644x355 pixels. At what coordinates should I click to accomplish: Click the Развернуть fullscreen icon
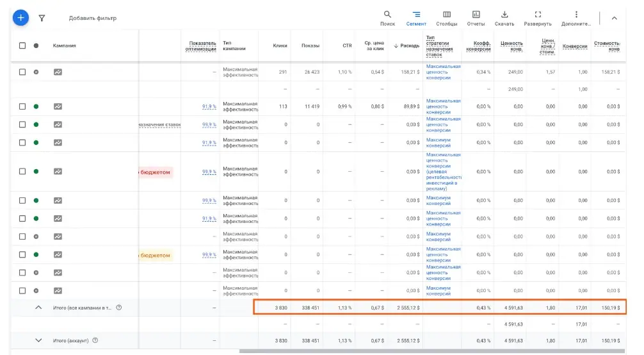point(538,17)
